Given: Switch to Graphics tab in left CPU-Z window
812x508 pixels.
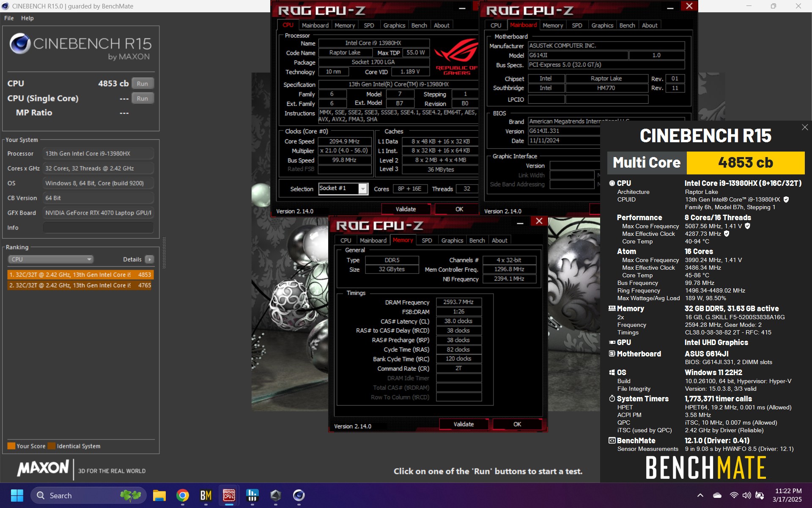Looking at the screenshot, I should pyautogui.click(x=394, y=25).
